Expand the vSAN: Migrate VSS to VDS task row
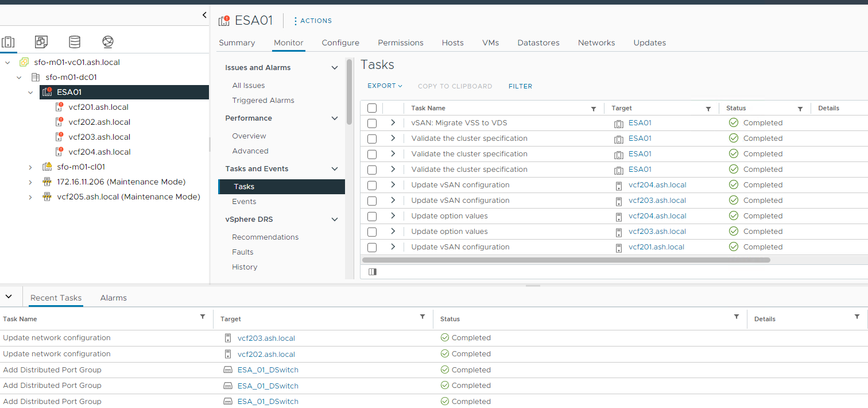868x408 pixels. click(393, 122)
